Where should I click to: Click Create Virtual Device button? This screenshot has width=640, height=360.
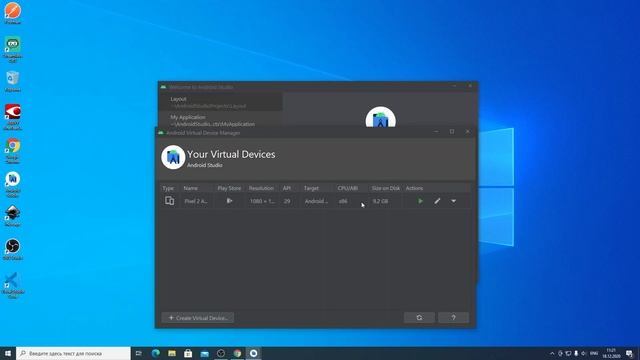click(x=198, y=318)
